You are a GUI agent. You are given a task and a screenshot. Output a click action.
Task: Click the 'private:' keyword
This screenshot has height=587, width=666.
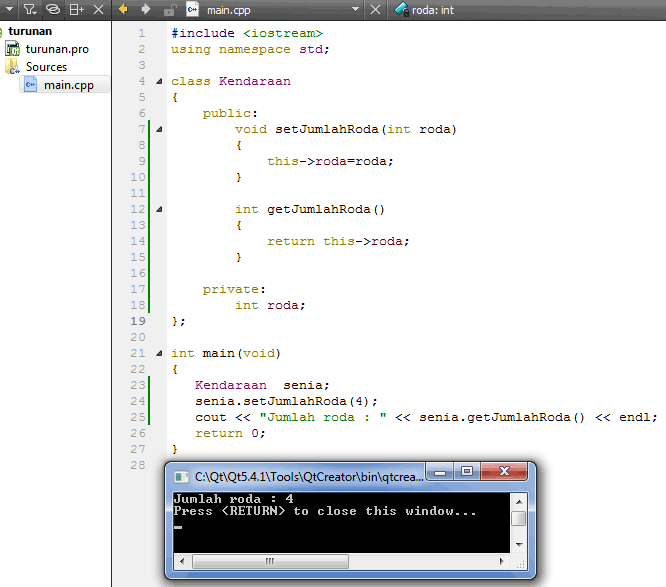point(234,289)
